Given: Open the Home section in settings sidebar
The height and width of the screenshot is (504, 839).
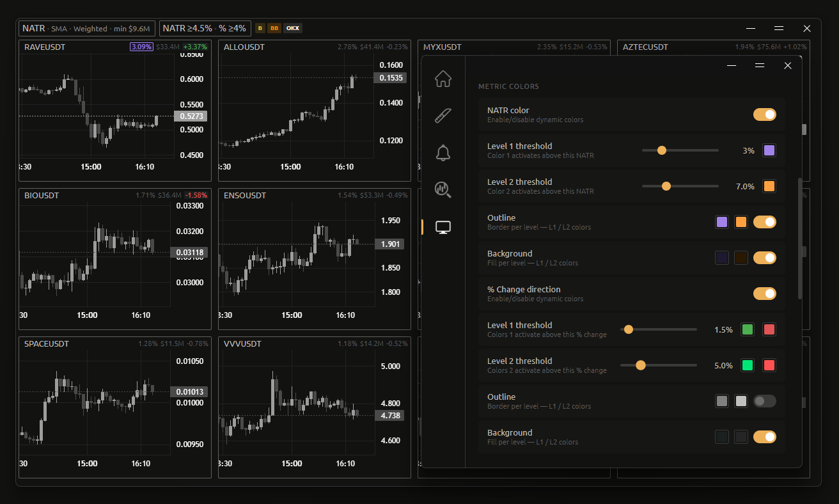Looking at the screenshot, I should (443, 79).
